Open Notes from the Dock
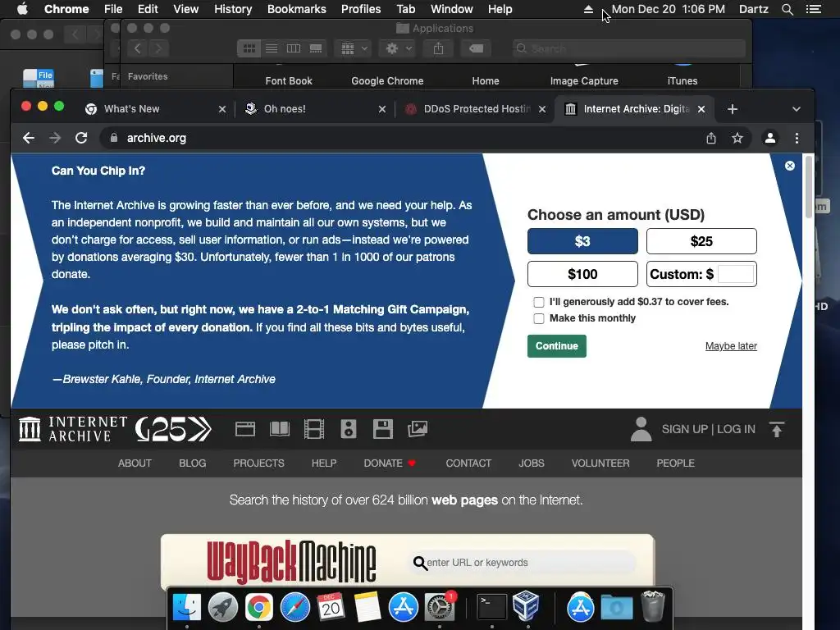840x630 pixels. click(367, 607)
